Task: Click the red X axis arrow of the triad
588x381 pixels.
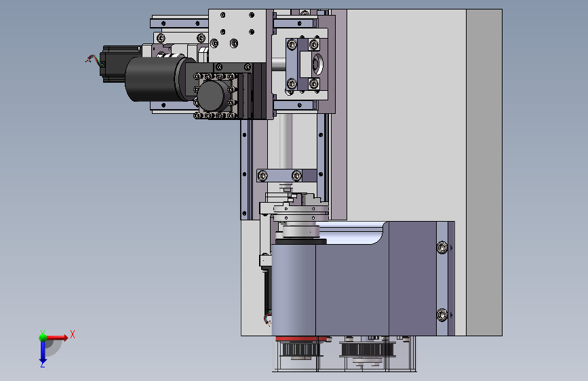Action: coord(57,338)
